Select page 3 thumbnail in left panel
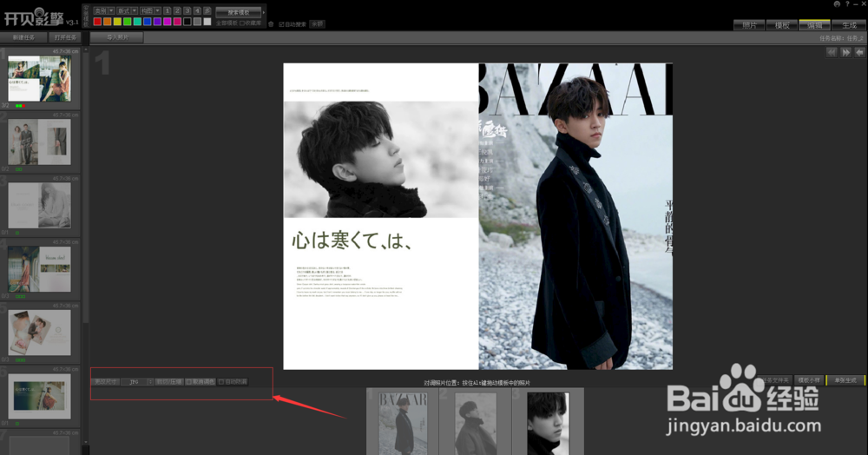Screen dimensions: 868x455 tap(39, 206)
